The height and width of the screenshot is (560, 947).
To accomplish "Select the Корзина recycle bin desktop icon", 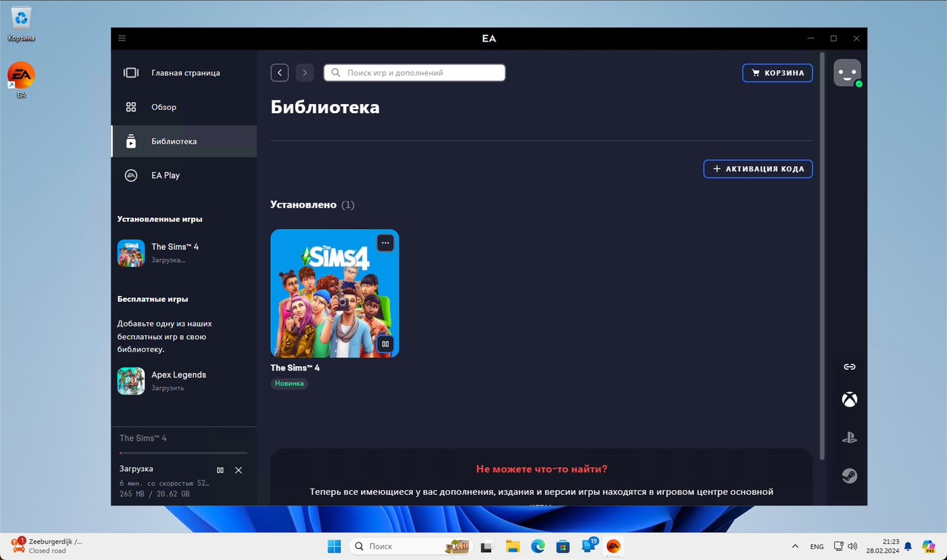I will pyautogui.click(x=21, y=25).
